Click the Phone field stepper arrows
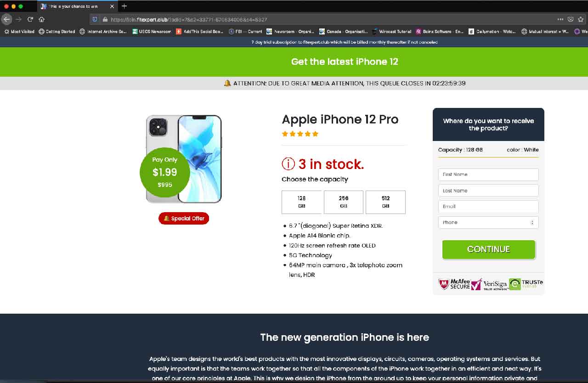Screen dimensions: 588x383 click(x=532, y=222)
